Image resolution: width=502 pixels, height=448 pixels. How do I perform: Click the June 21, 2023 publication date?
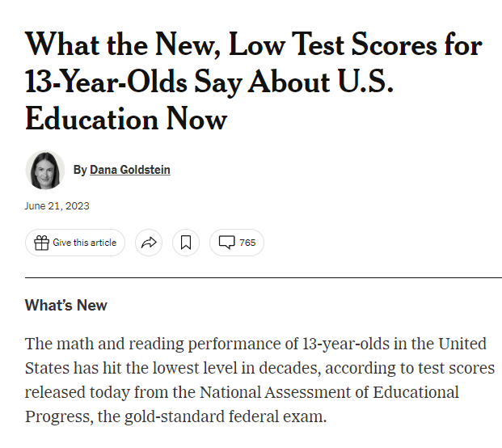[x=57, y=205]
